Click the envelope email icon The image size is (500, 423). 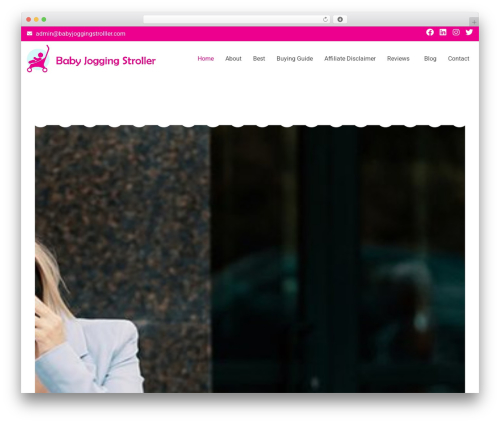pos(30,34)
